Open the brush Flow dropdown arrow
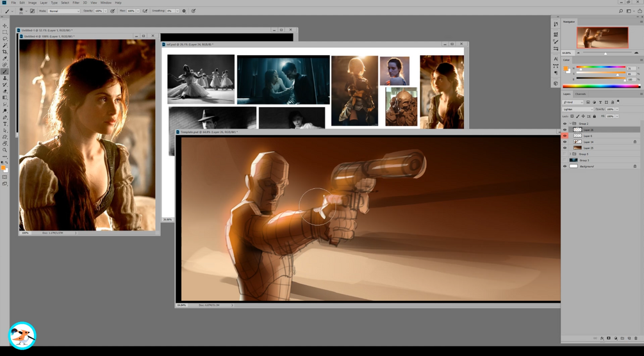This screenshot has width=644, height=356. (x=138, y=11)
